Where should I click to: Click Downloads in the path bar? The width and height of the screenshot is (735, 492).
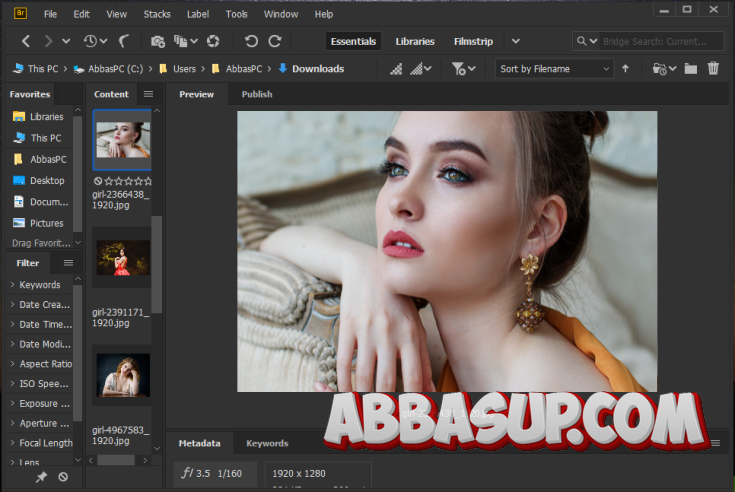(x=317, y=69)
